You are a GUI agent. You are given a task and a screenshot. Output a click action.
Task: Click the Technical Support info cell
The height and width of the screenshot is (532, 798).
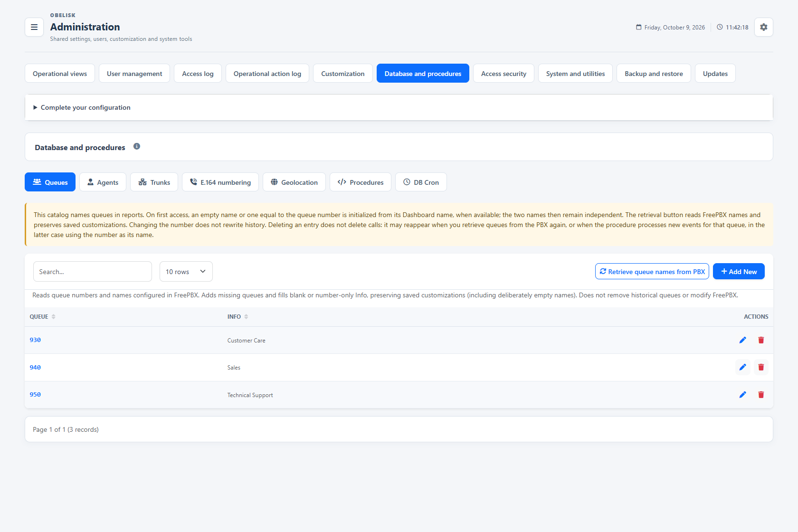point(250,395)
